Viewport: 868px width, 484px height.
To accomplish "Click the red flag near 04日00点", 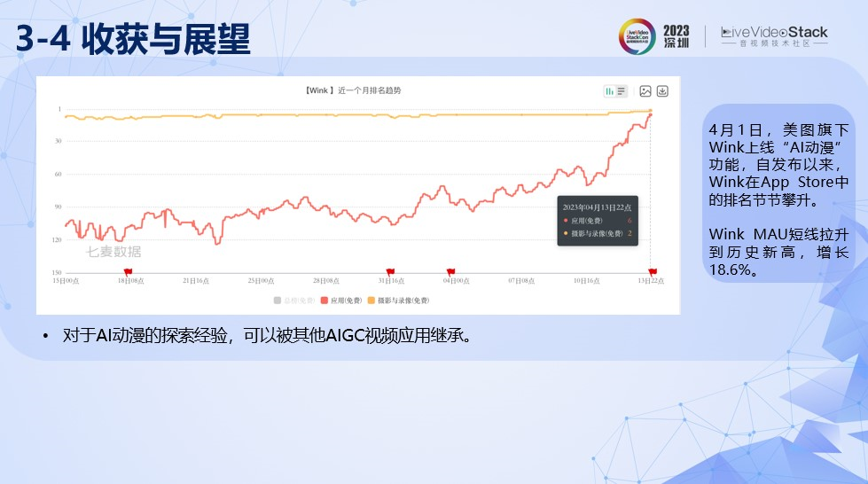I will (x=450, y=272).
